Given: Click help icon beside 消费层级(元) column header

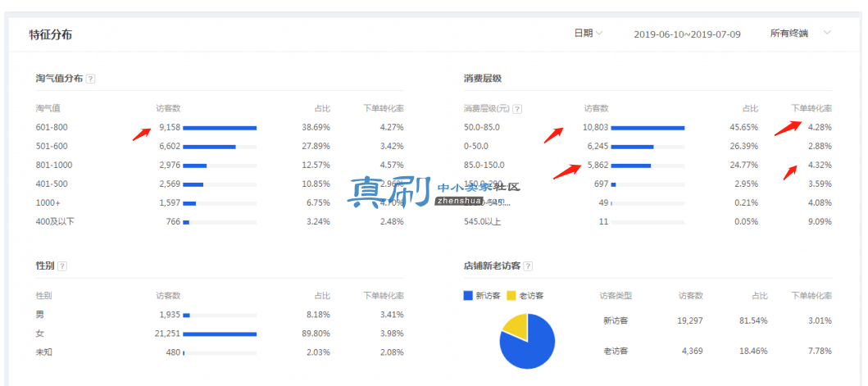Looking at the screenshot, I should point(517,108).
